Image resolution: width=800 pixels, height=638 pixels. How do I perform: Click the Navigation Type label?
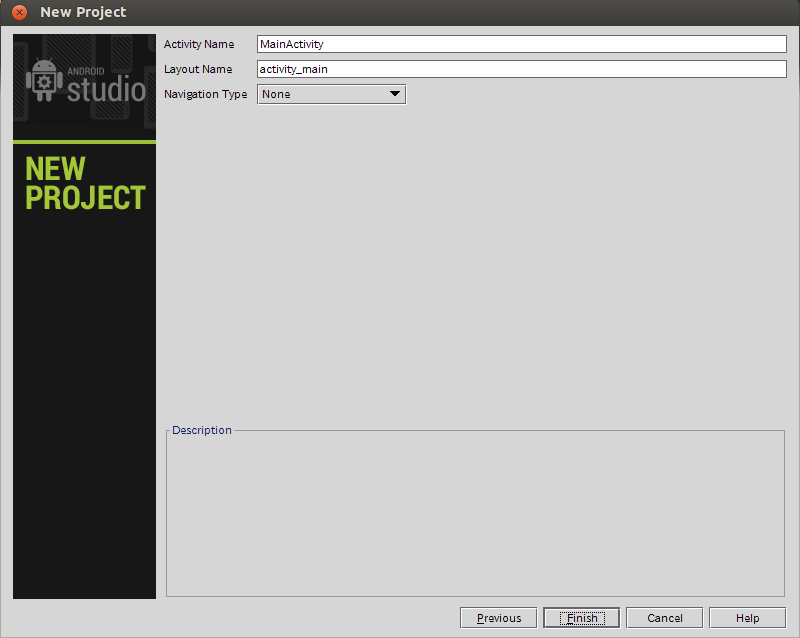tap(206, 94)
